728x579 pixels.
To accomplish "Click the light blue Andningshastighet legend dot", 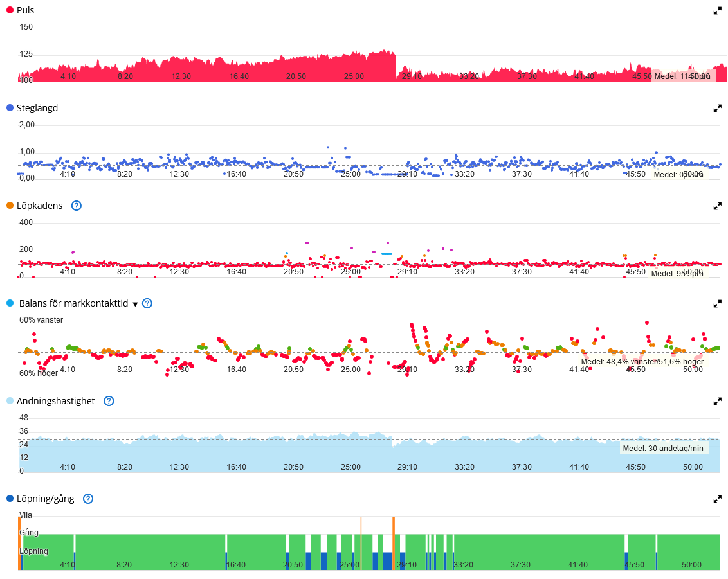I will [x=10, y=401].
